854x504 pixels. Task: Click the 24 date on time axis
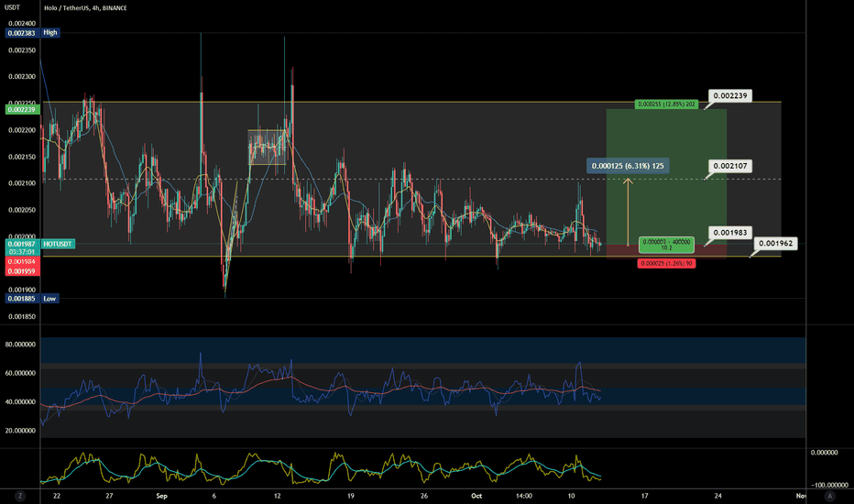coord(718,496)
